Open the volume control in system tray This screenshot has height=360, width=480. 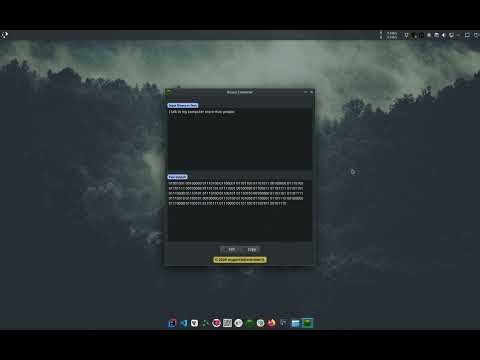click(x=443, y=35)
